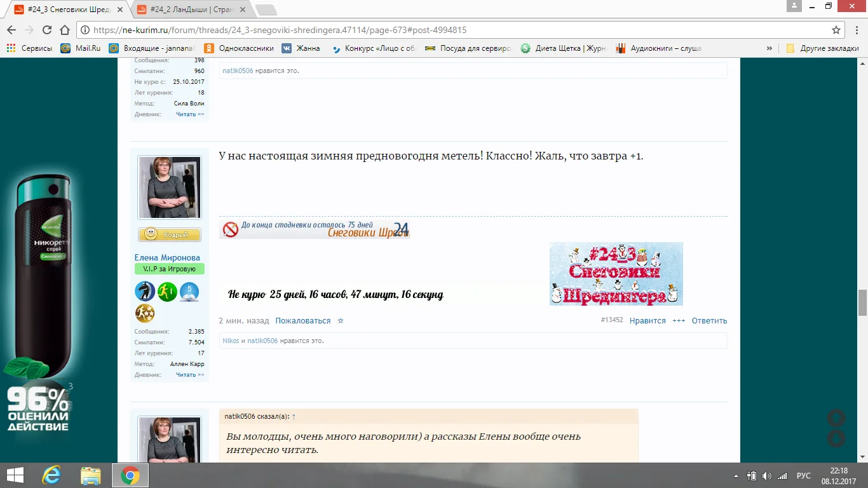Click the scroll-up round arrow button
The height and width of the screenshot is (488, 868).
tap(836, 418)
